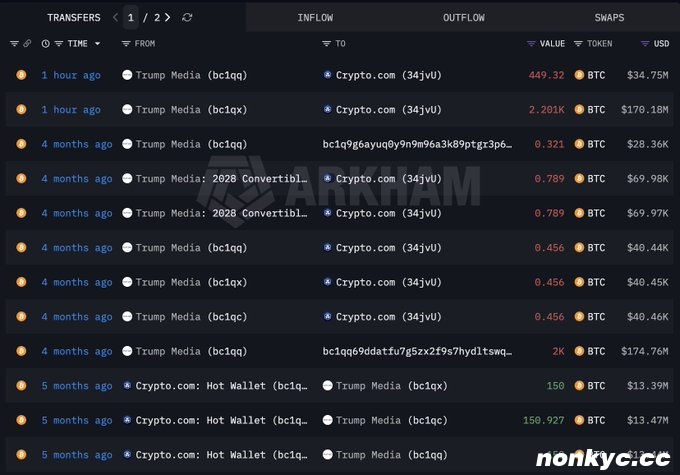The height and width of the screenshot is (475, 680).
Task: Click the USD amount $174.76M
Action: (644, 351)
